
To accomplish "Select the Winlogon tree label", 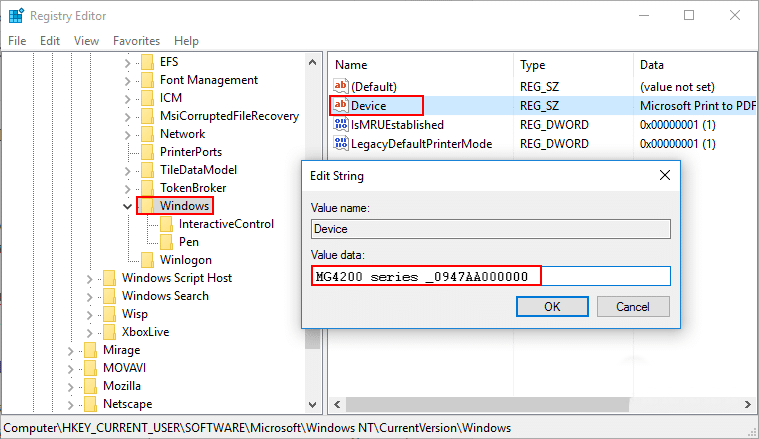I will point(186,260).
